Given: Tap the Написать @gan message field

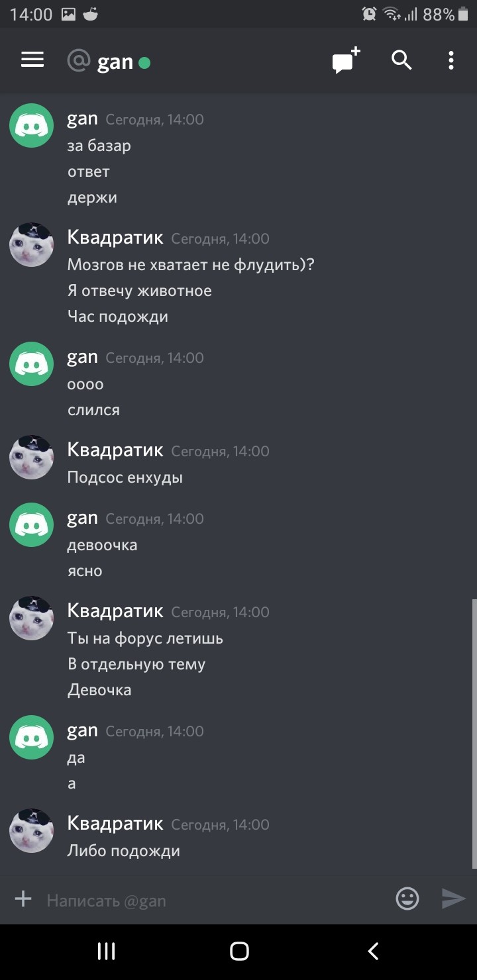Looking at the screenshot, I should 215,900.
